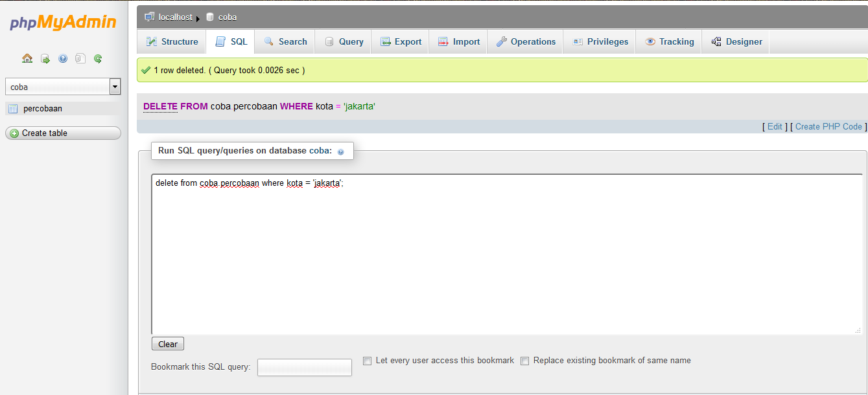Click the '1 row deleted' status message

point(229,70)
